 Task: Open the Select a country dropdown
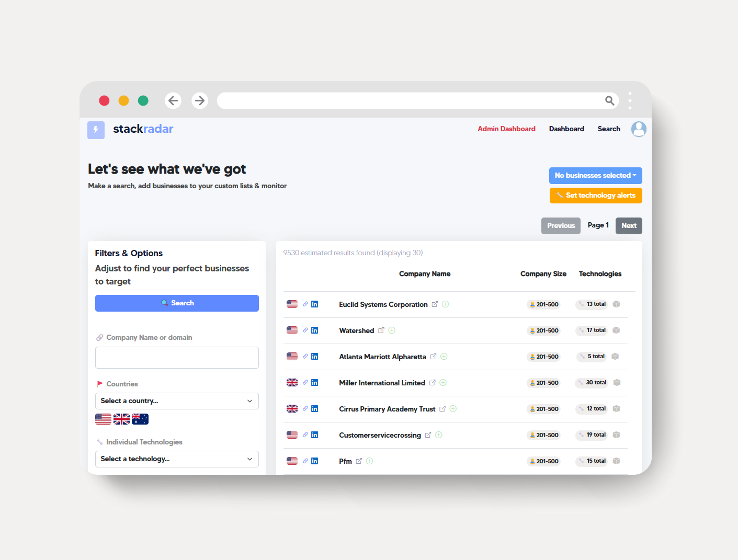(177, 401)
